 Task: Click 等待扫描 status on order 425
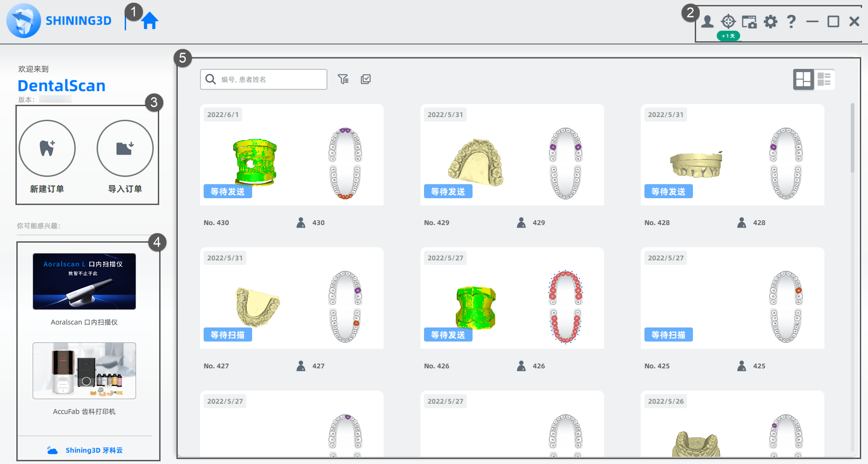click(x=668, y=335)
